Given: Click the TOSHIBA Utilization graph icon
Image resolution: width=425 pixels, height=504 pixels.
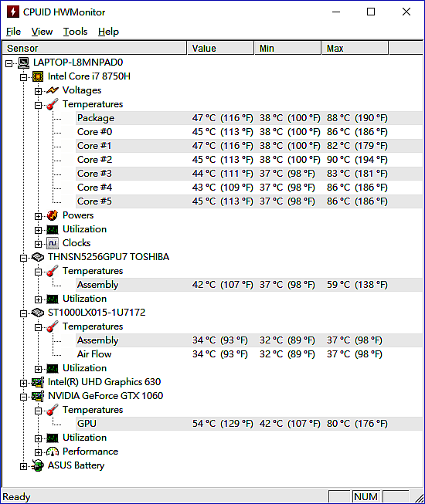Looking at the screenshot, I should click(53, 299).
